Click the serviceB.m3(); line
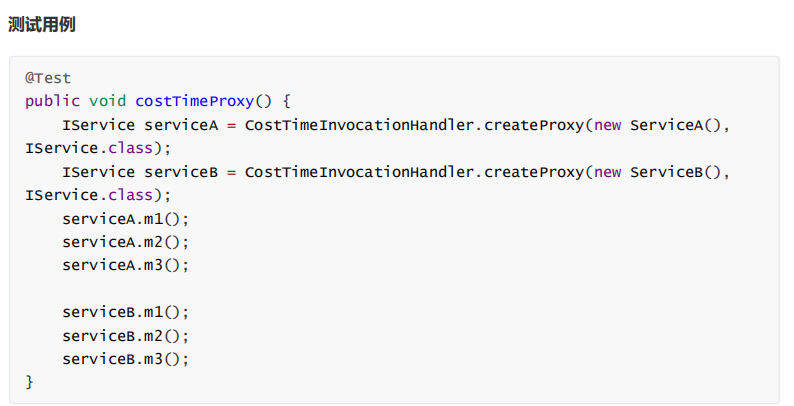The image size is (794, 406). [x=125, y=358]
